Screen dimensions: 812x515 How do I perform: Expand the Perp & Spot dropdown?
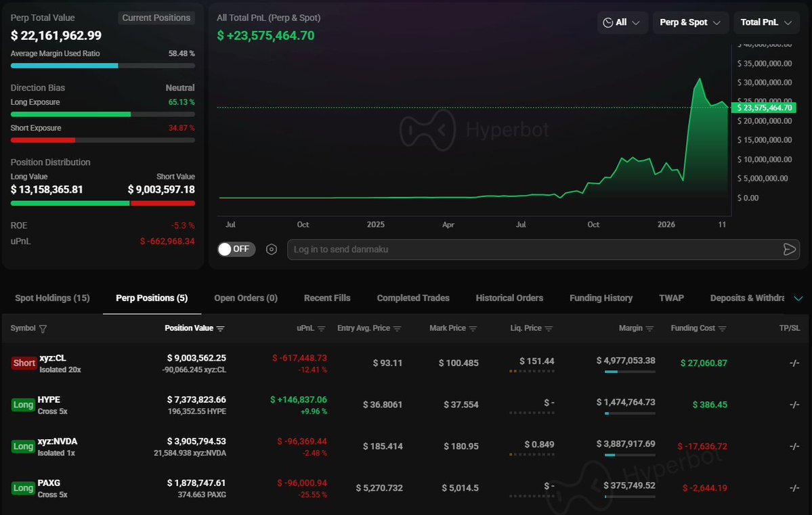[x=690, y=22]
